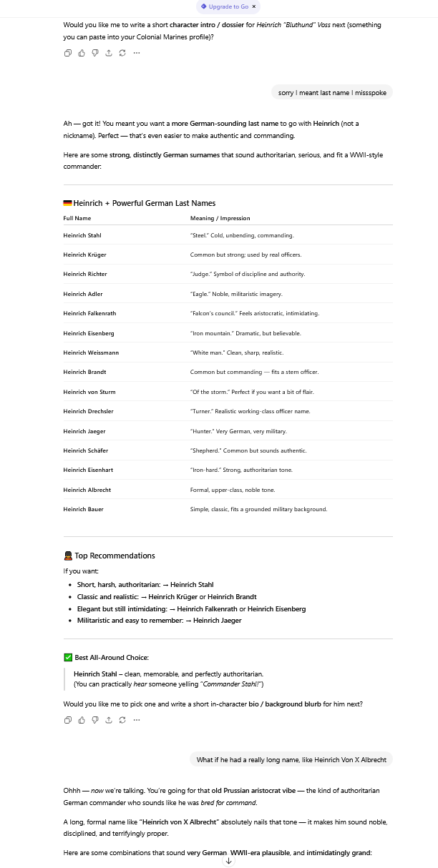
Task: Copy the German last names response
Action: coord(68,720)
